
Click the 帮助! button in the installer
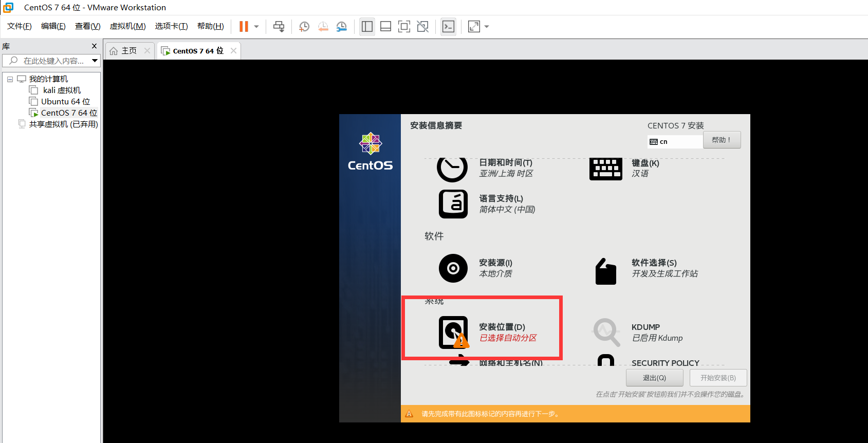tap(722, 140)
